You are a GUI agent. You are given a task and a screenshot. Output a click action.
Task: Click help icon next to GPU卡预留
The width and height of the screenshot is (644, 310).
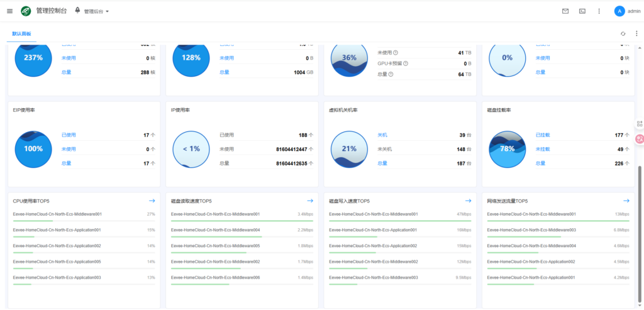406,64
